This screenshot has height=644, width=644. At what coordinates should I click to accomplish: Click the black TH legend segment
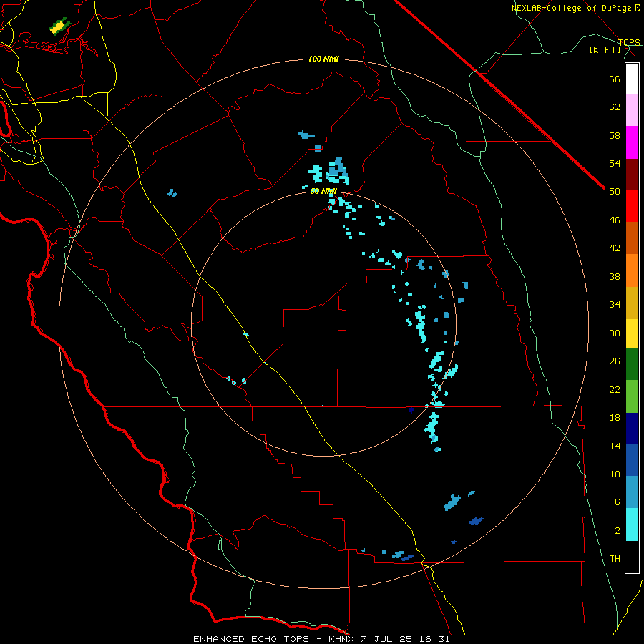[632, 557]
